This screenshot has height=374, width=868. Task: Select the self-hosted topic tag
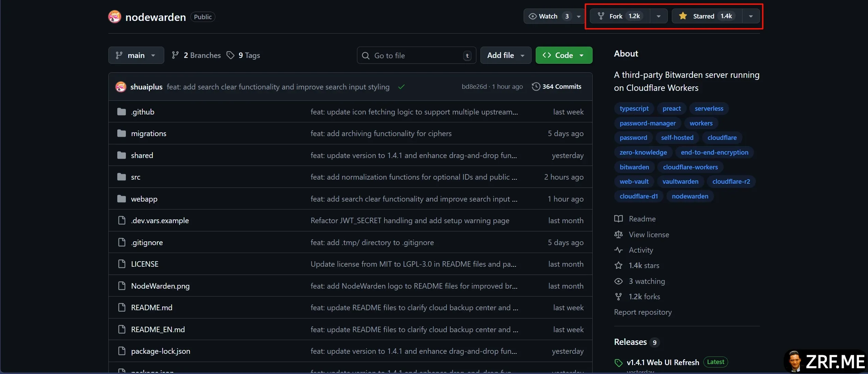[677, 137]
